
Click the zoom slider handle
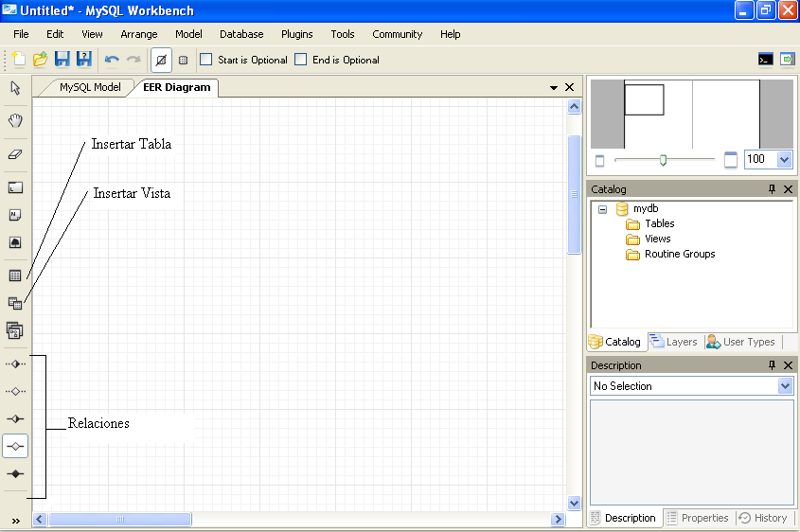[663, 160]
